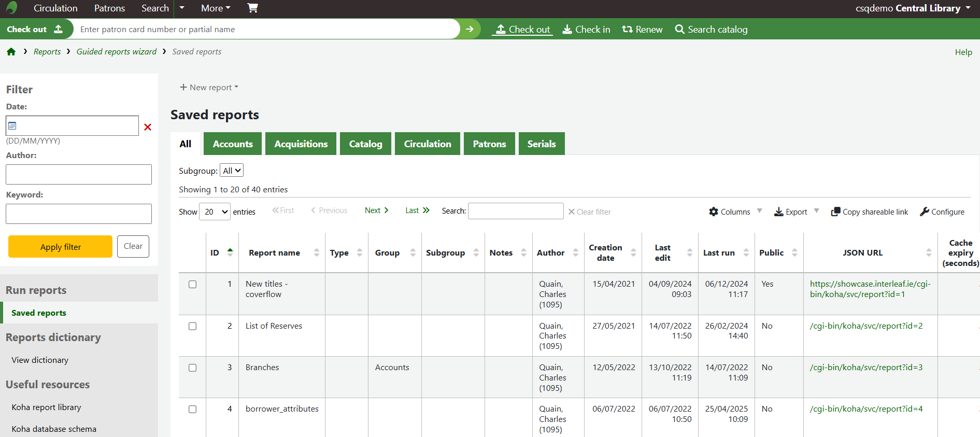This screenshot has height=437, width=980.
Task: Tick the checkbox for List of Reserves
Action: click(x=192, y=326)
